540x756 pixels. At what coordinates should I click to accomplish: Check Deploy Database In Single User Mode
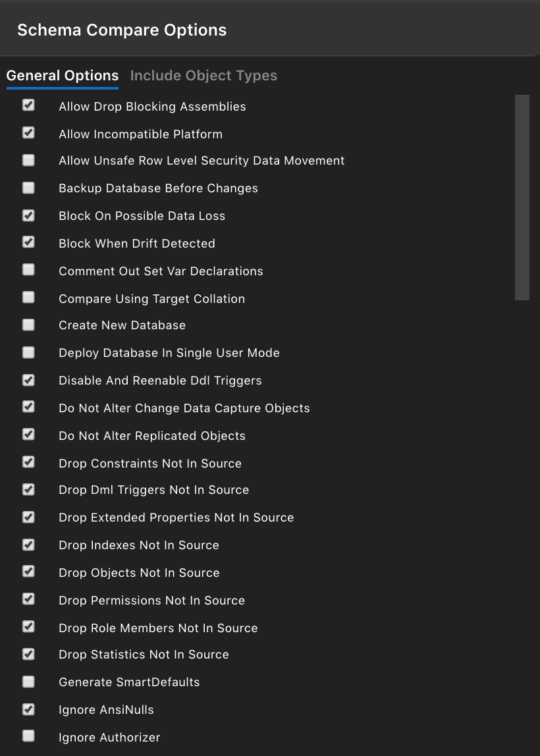[28, 352]
